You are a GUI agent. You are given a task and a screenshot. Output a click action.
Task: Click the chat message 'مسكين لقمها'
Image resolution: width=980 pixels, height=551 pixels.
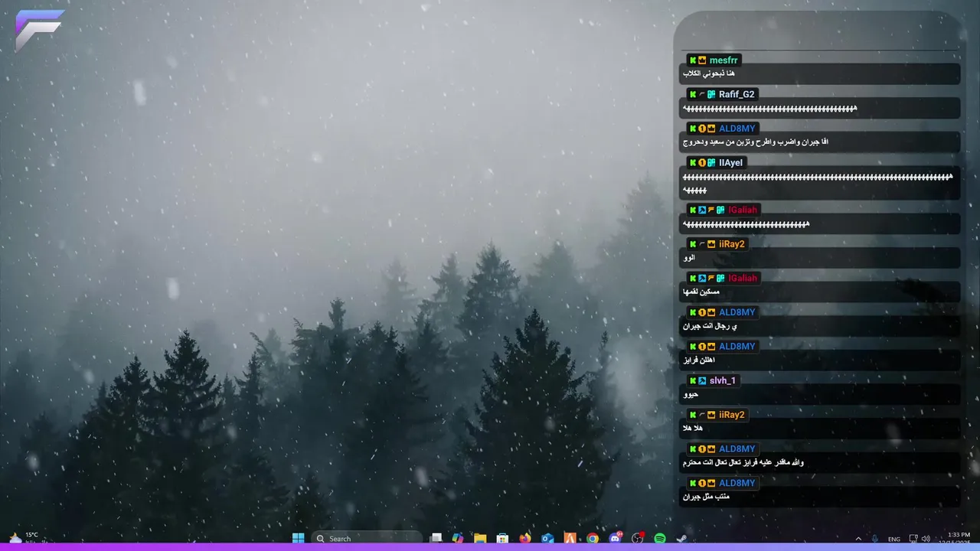[x=701, y=292]
